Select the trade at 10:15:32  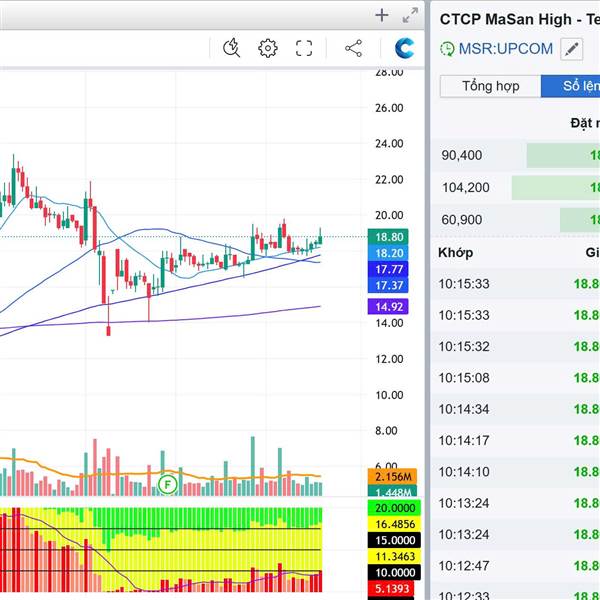click(x=516, y=346)
